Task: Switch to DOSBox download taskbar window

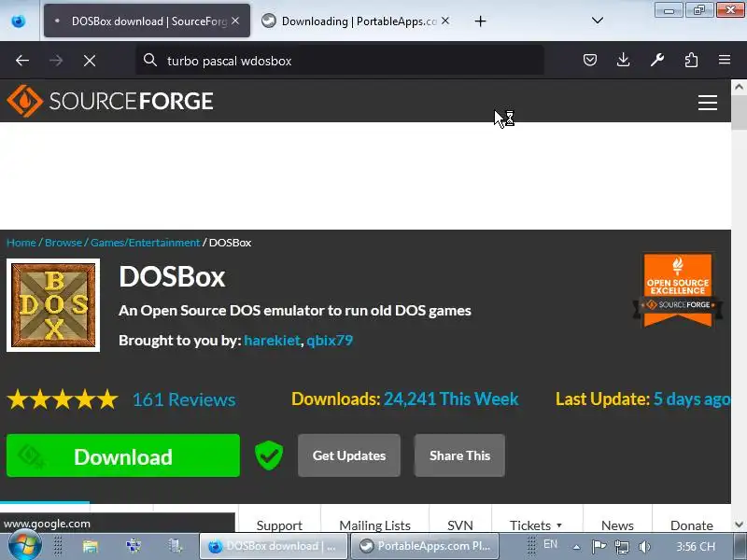Action: click(x=274, y=546)
